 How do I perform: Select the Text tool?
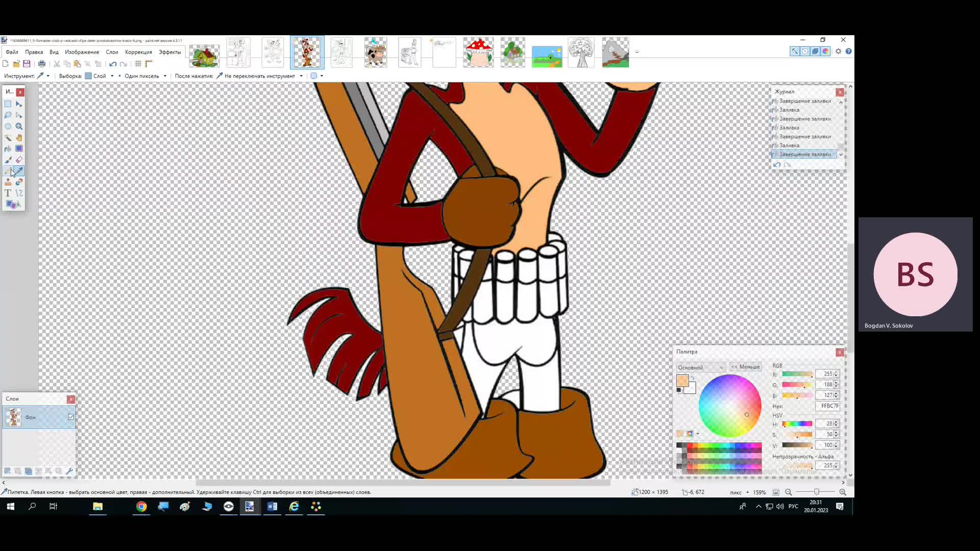click(8, 193)
